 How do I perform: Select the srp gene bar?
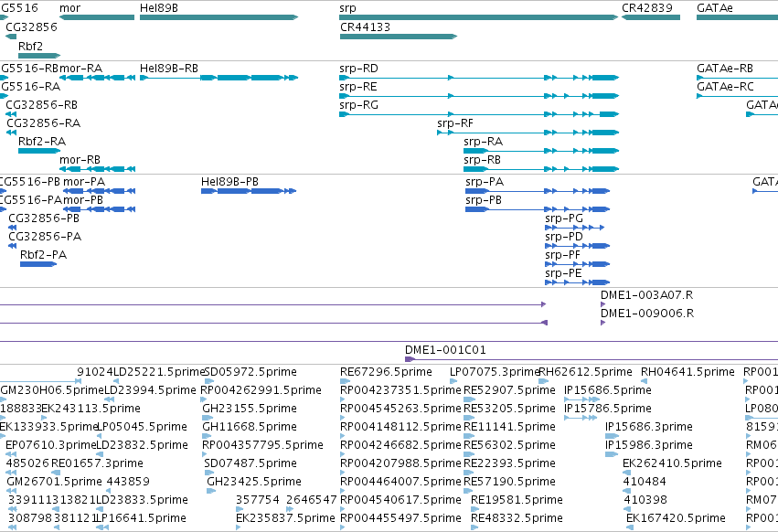pos(479,17)
